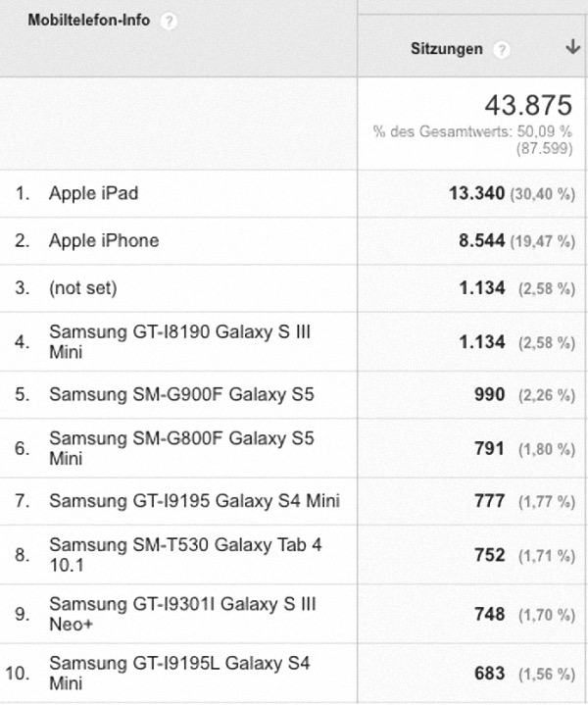Click the Mobiltelefon-Info column header

[89, 21]
